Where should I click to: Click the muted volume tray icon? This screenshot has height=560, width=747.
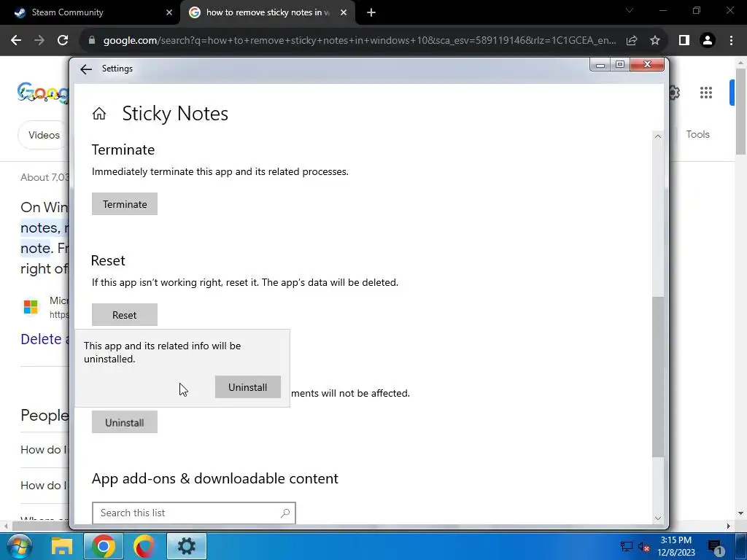[643, 547]
